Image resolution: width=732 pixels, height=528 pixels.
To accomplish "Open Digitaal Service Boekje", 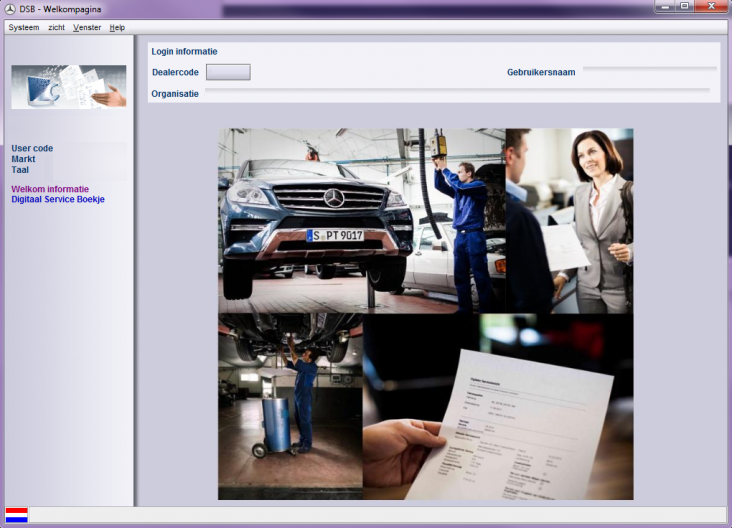I will click(58, 199).
